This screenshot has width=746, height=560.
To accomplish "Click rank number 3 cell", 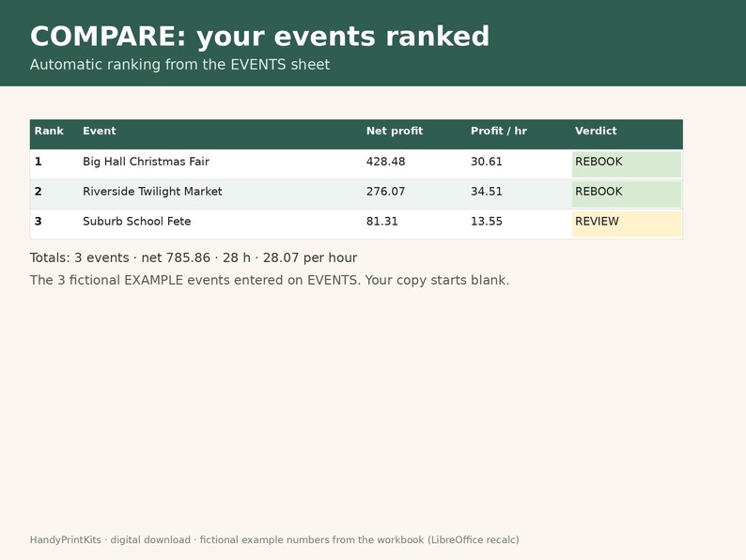I will coord(39,222).
